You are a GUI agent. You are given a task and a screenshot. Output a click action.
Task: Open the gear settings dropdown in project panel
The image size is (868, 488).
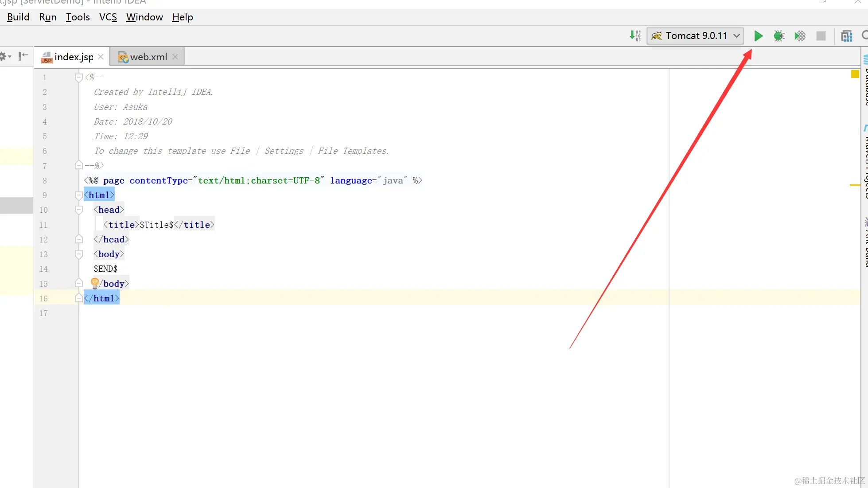point(5,56)
